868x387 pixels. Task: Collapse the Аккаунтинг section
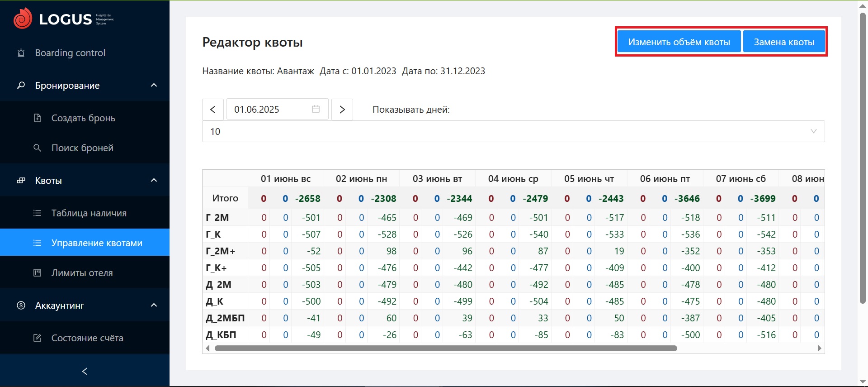coord(154,306)
